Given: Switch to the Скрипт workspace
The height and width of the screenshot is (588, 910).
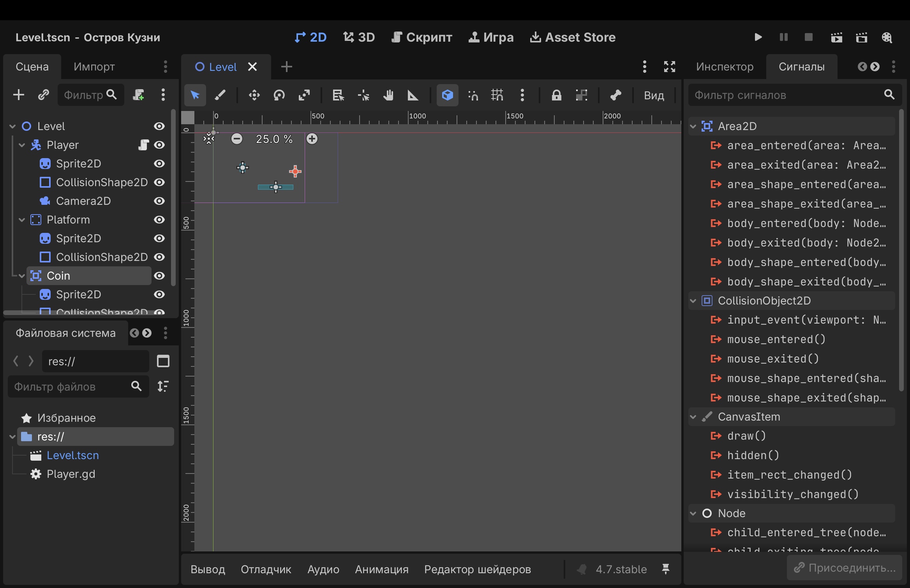Looking at the screenshot, I should point(422,37).
